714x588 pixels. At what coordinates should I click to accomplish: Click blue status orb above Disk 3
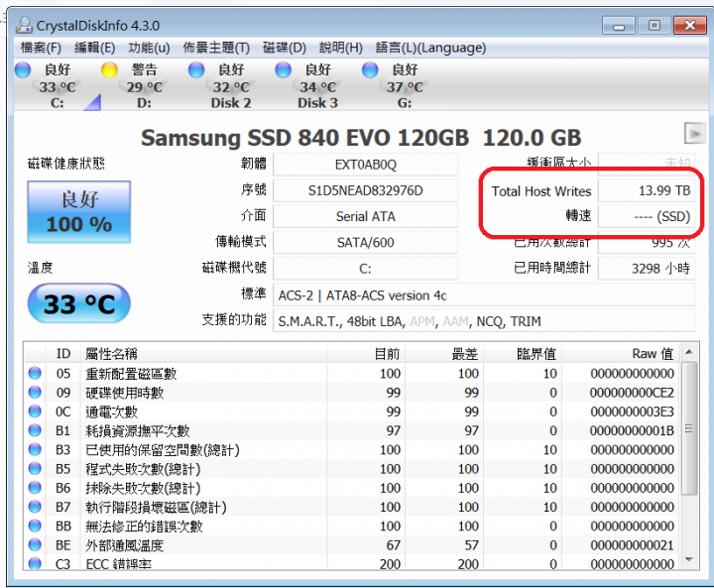(x=284, y=70)
